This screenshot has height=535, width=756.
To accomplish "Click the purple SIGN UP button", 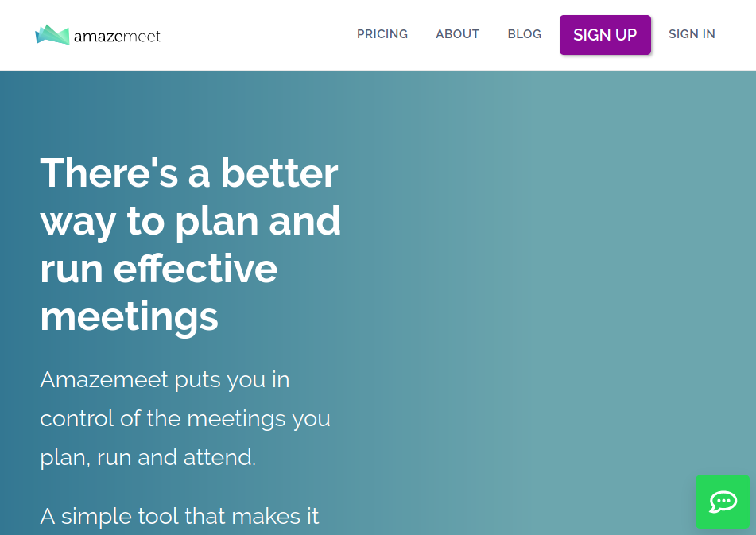I will [x=605, y=35].
